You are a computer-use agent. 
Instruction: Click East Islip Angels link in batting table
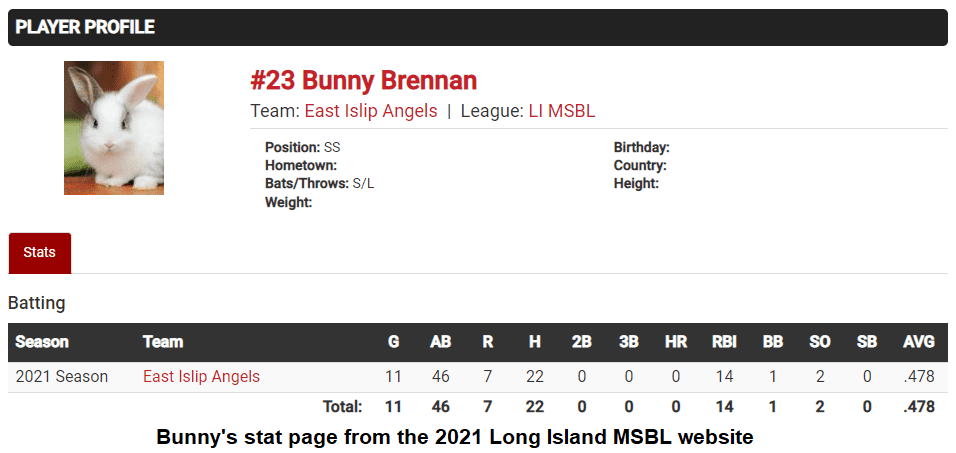[x=201, y=377]
